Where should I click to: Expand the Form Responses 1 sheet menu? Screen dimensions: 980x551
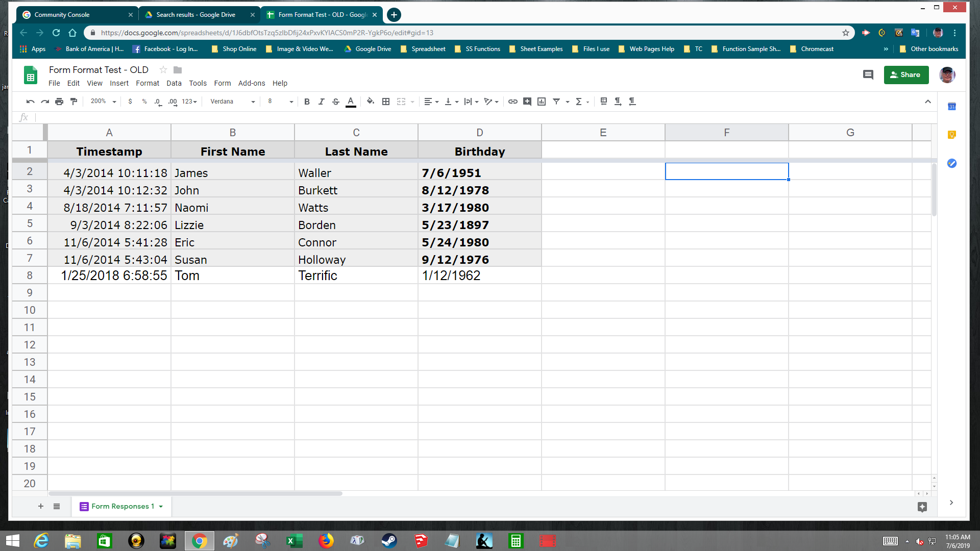pyautogui.click(x=161, y=507)
